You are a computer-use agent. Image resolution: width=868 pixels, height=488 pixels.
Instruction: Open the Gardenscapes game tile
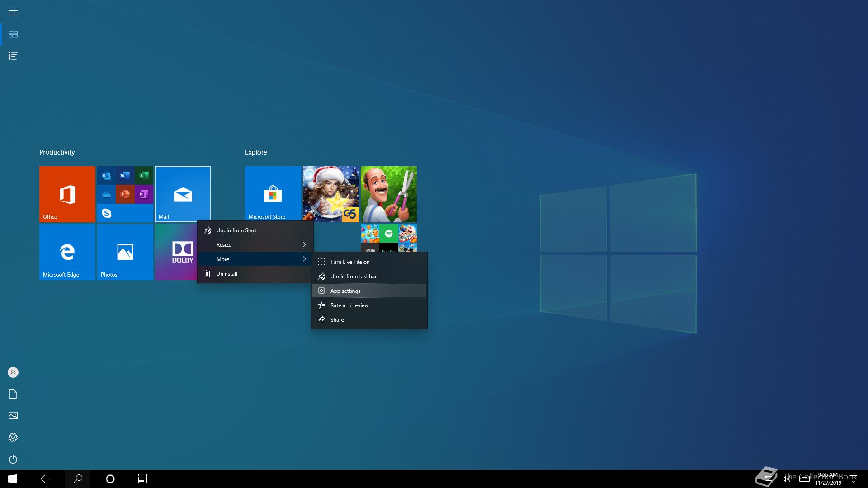389,194
